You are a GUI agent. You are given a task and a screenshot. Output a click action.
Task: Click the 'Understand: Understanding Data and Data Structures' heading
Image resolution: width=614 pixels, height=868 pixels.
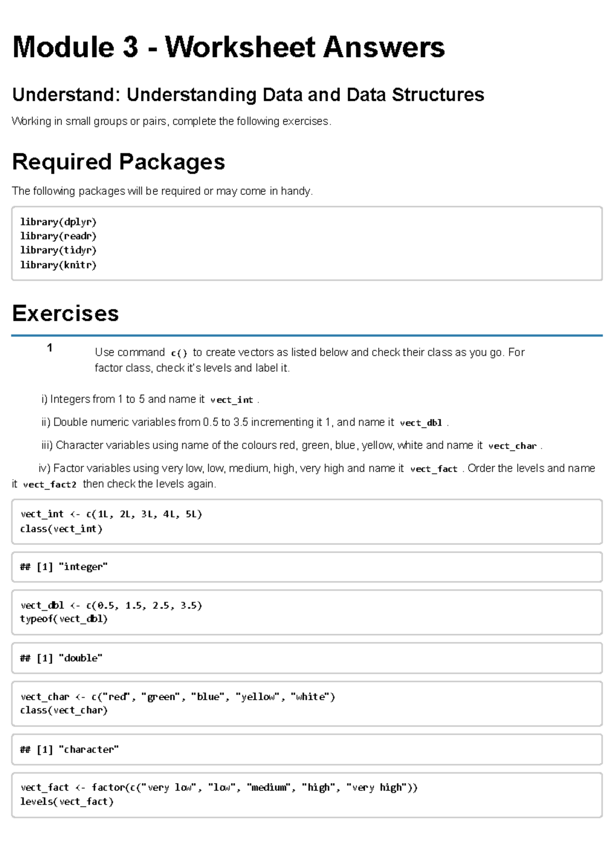point(248,95)
